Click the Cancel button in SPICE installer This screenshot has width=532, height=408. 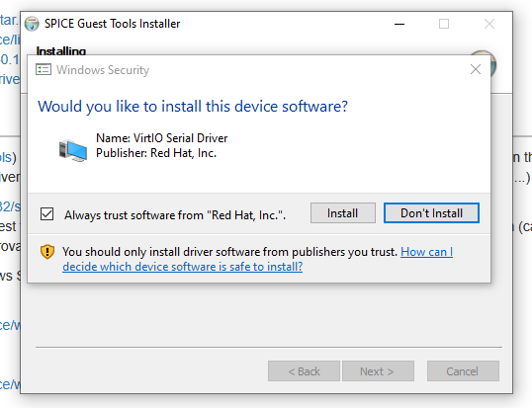tap(463, 371)
